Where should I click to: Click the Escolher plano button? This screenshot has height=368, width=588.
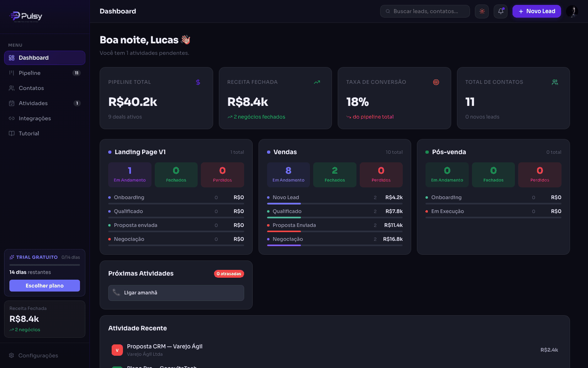45,286
